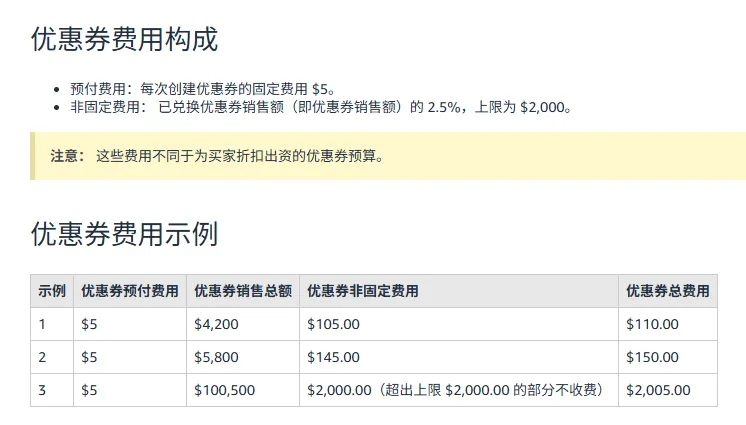Image resolution: width=746 pixels, height=425 pixels.
Task: Click the 优惠券销售总额 column header
Action: 243,291
